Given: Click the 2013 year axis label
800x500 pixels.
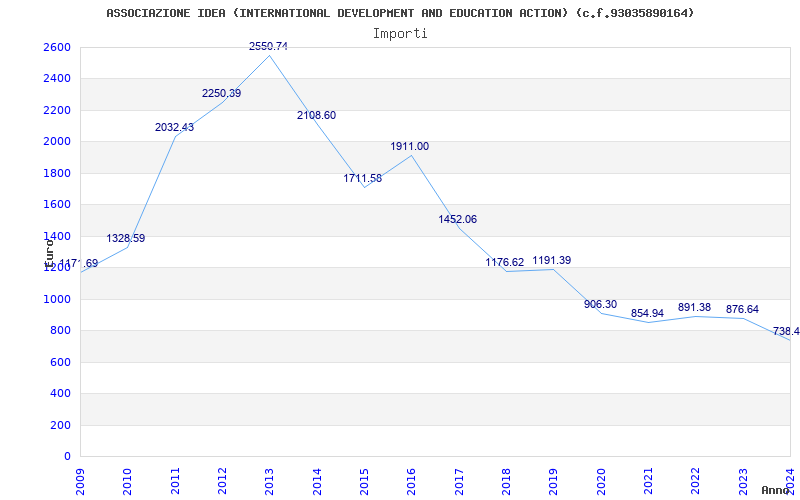Looking at the screenshot, I should point(269,482).
